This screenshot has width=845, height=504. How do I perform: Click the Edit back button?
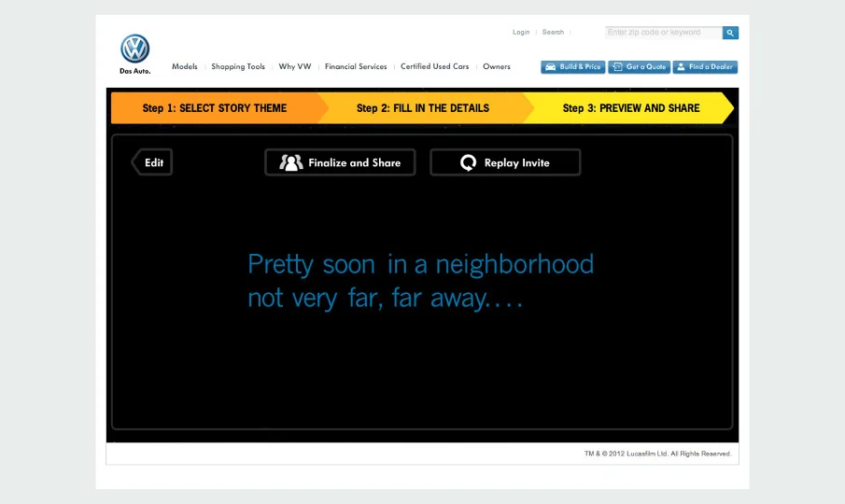pyautogui.click(x=152, y=162)
